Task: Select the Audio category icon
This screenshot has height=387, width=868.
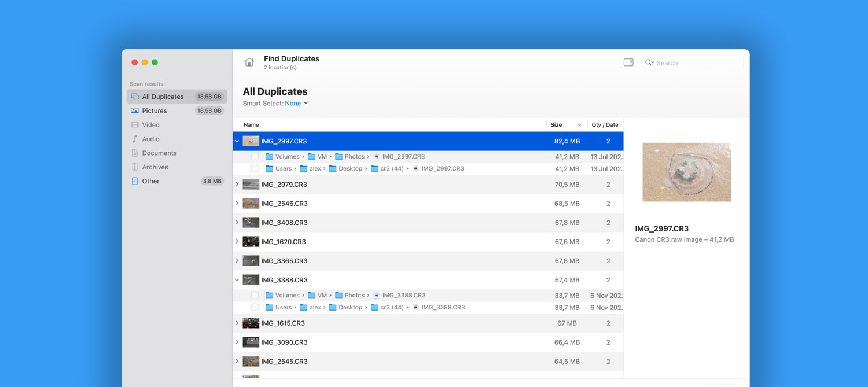Action: [x=135, y=139]
